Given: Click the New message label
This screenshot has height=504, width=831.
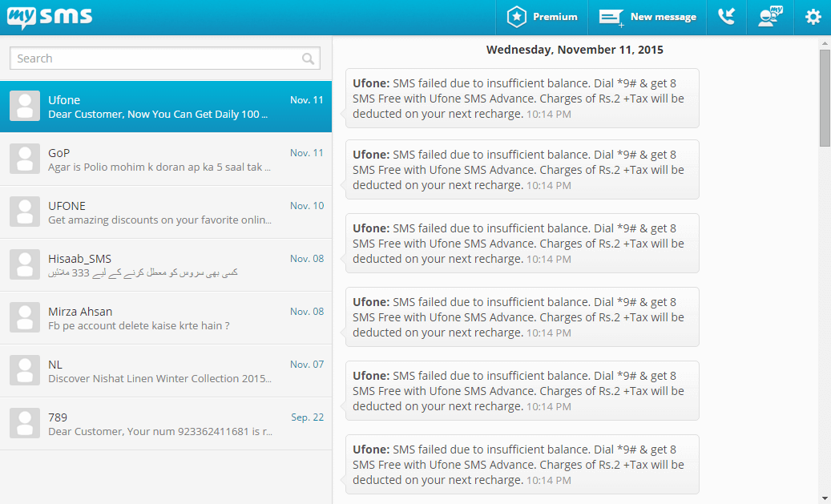Looking at the screenshot, I should (663, 17).
